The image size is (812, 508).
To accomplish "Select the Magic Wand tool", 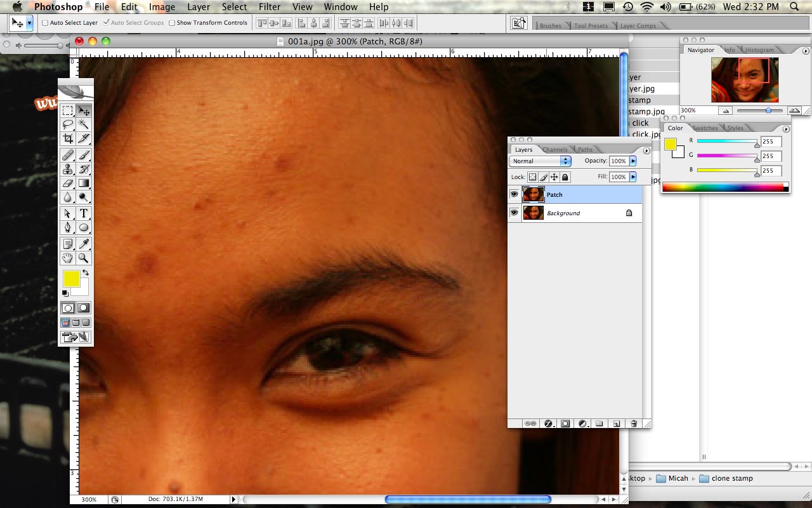I will coord(83,124).
